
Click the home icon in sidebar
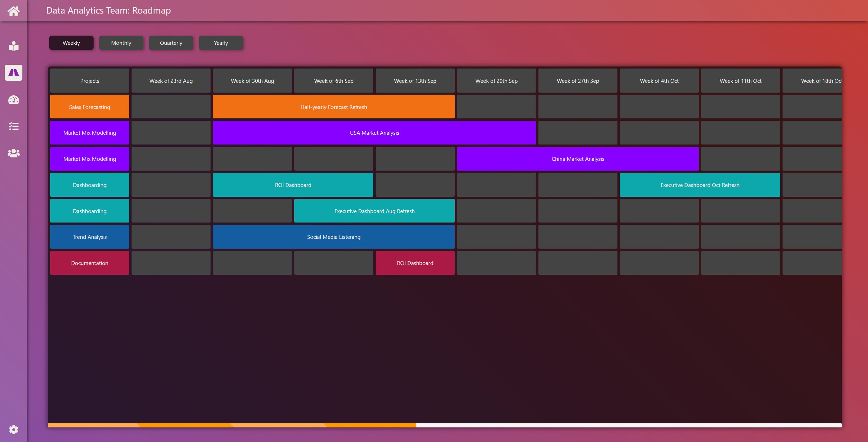pos(14,11)
